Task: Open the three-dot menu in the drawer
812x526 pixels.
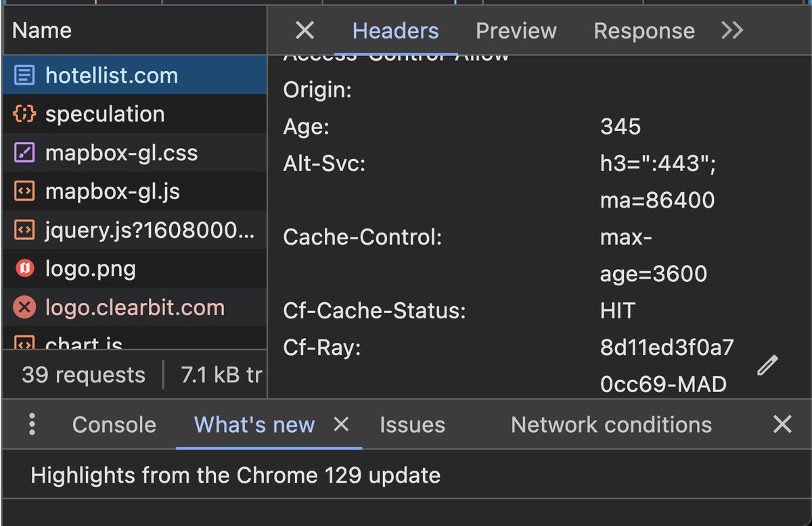Action: [x=30, y=424]
